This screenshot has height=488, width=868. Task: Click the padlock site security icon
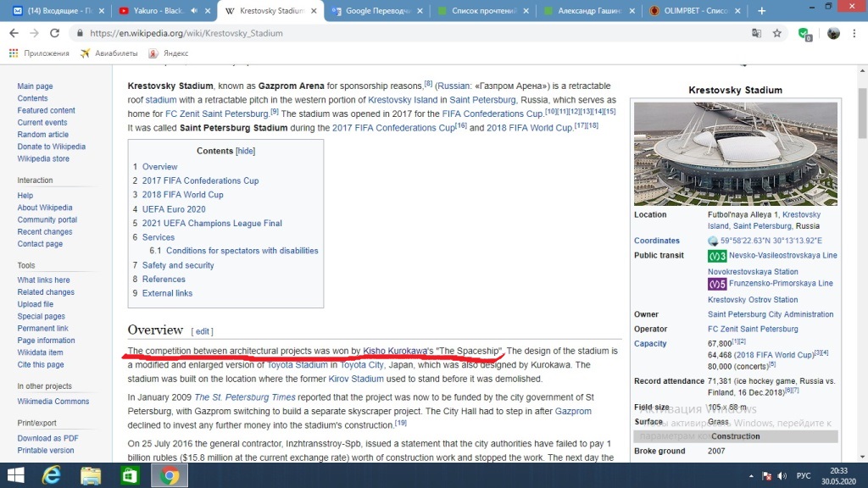(x=81, y=33)
